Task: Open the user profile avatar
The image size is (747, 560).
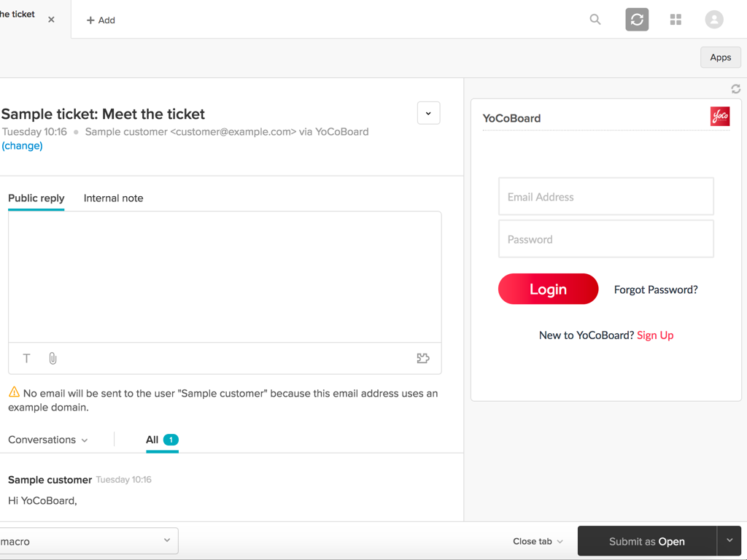Action: [714, 20]
